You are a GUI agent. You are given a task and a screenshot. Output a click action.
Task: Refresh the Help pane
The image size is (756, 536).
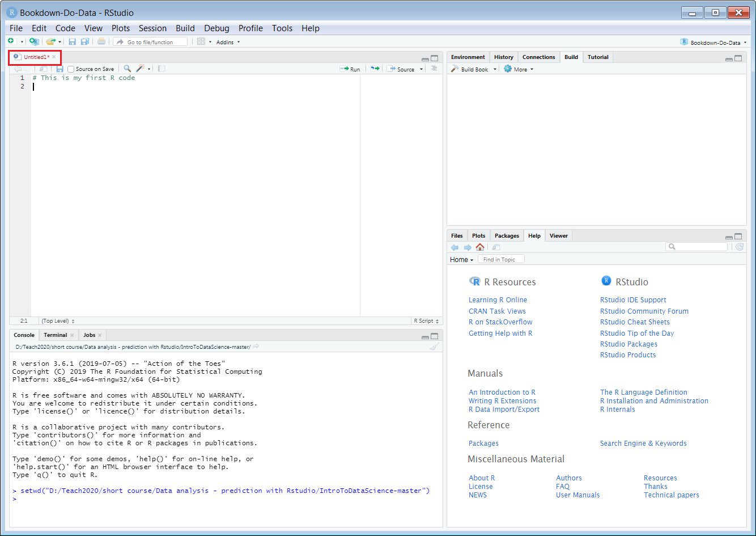pyautogui.click(x=740, y=247)
